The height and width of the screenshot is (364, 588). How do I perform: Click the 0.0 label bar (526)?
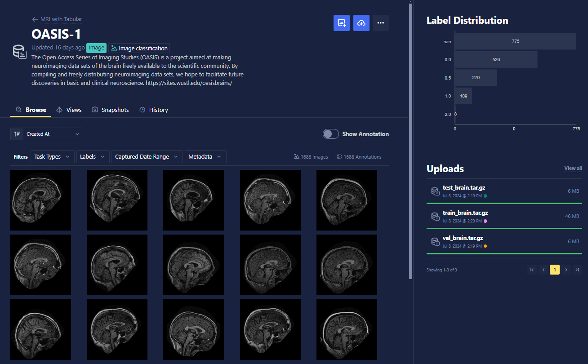(x=496, y=59)
